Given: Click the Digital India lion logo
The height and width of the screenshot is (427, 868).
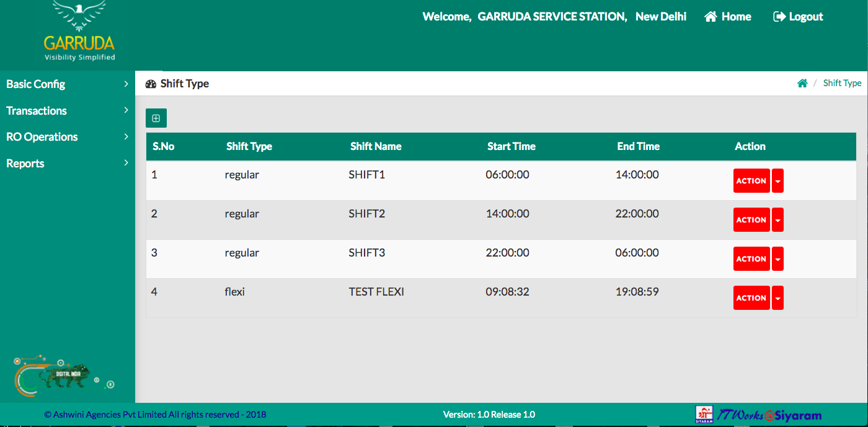Looking at the screenshot, I should (64, 376).
